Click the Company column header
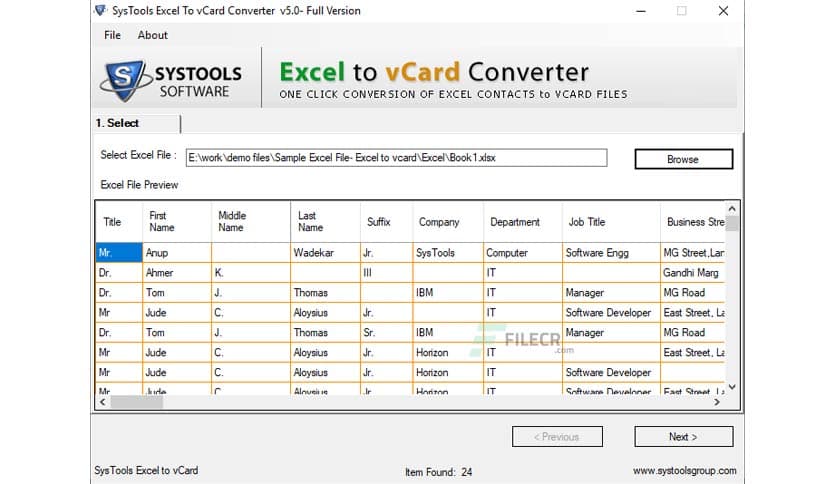Screen dimensions: 836x484 click(x=448, y=222)
